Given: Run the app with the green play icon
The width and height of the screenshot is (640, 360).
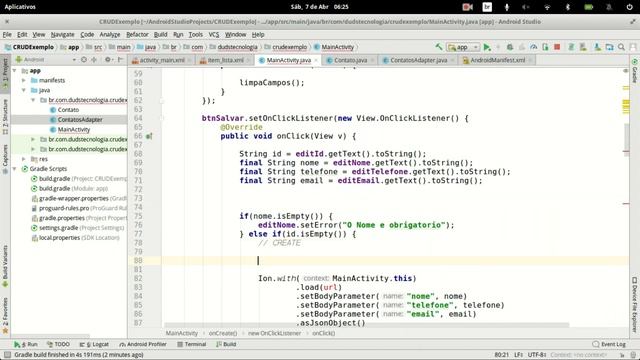Looking at the screenshot, I should tap(487, 47).
